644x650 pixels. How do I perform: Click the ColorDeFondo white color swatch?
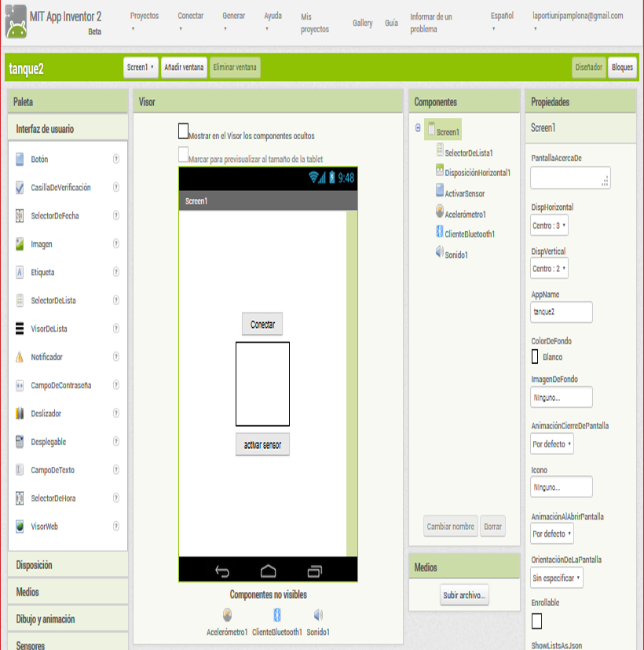(536, 357)
